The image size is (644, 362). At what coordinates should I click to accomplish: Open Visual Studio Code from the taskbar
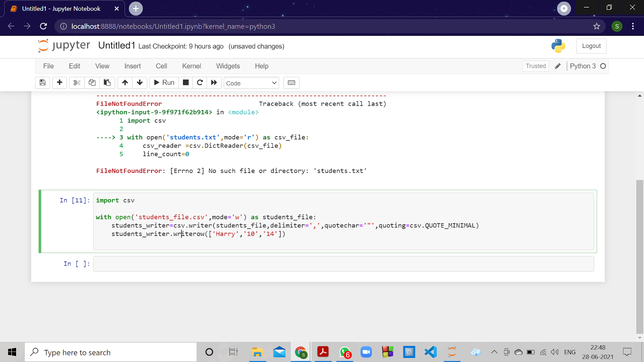(x=430, y=352)
